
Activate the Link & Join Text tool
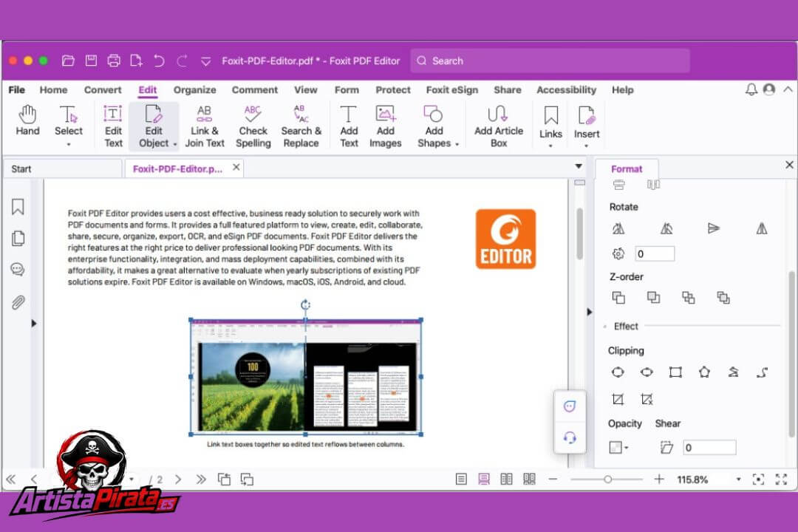(205, 126)
